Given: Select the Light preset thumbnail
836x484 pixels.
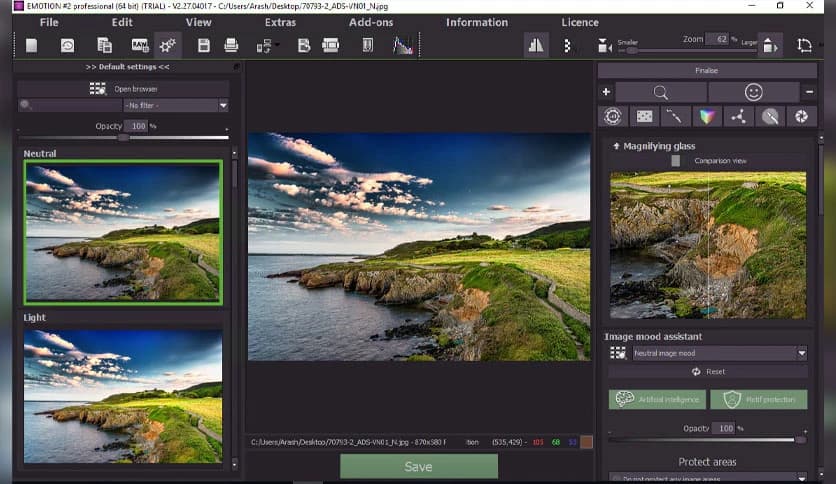Looking at the screenshot, I should (123, 396).
